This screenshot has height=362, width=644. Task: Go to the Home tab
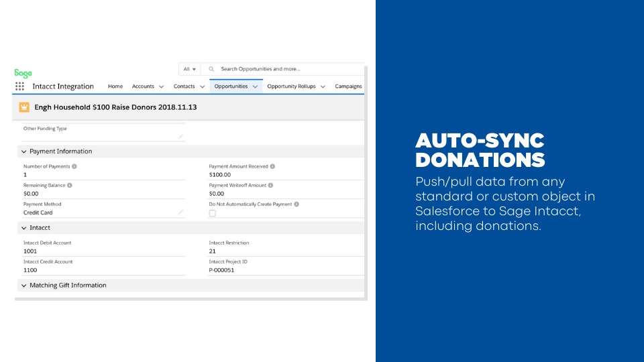pos(115,86)
